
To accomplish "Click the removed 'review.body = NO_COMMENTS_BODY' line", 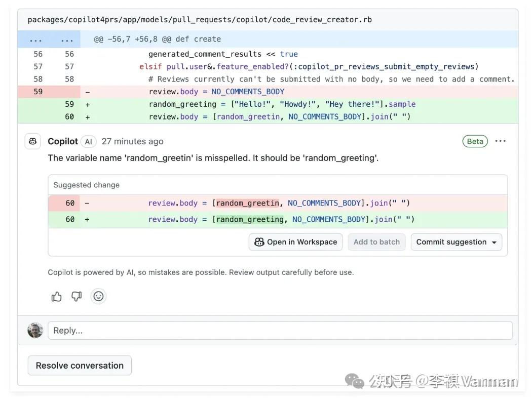I will click(216, 92).
